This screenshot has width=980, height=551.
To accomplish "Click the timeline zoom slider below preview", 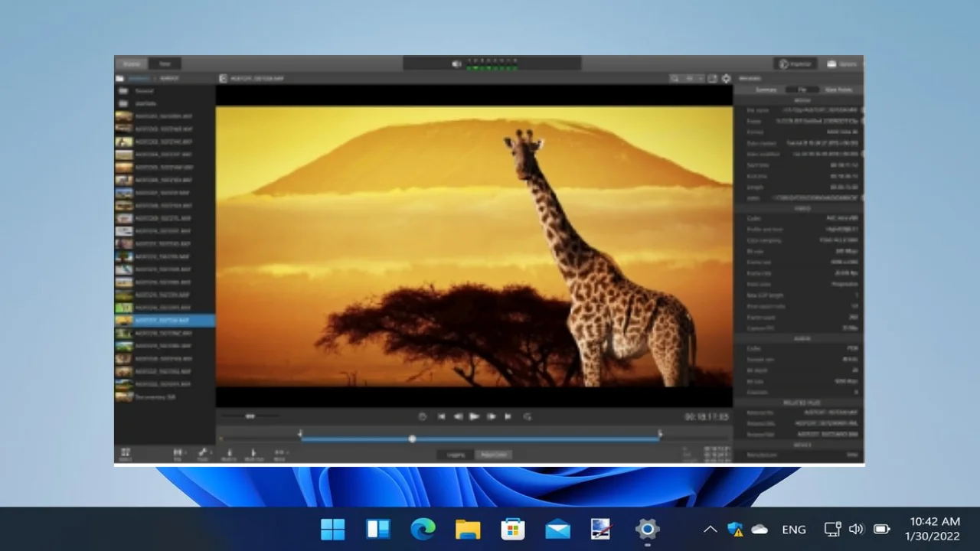I will click(x=250, y=416).
